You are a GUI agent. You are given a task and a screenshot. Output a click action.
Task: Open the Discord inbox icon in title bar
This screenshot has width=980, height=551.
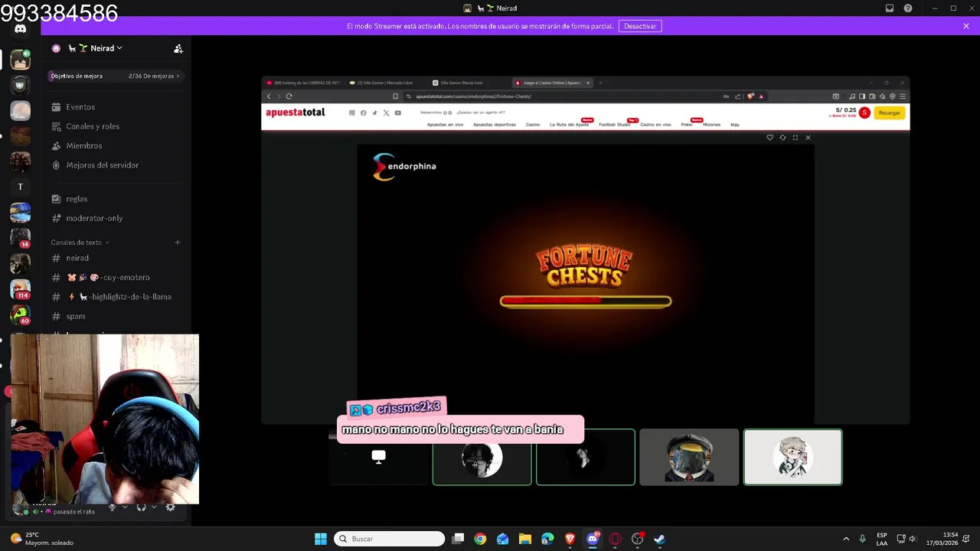click(x=890, y=8)
